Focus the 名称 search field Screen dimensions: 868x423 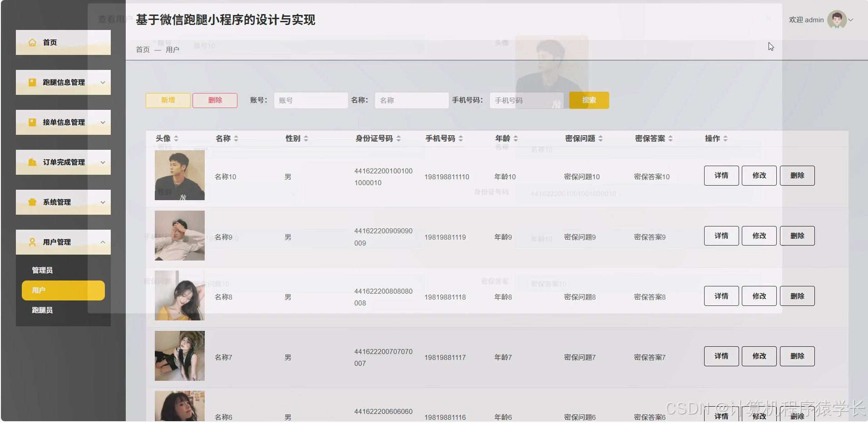point(411,100)
